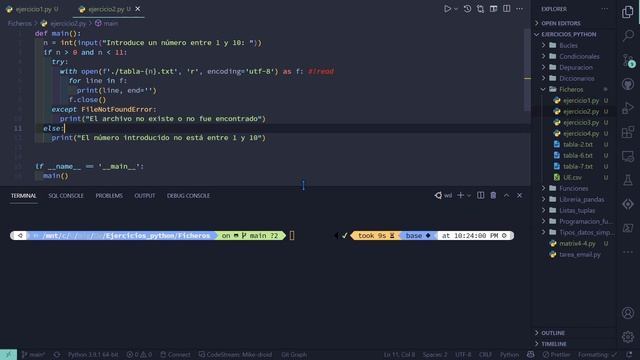Open editor More Actions menu

520,9
